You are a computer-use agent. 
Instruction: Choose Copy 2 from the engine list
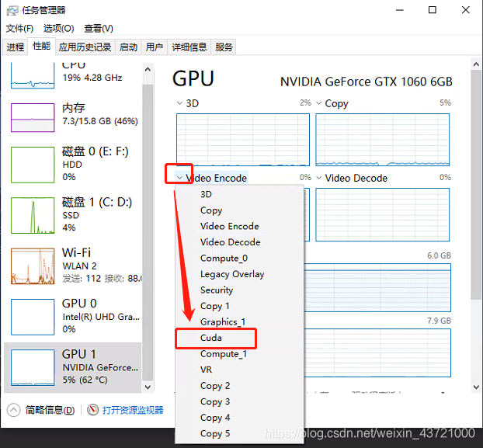tap(239, 386)
